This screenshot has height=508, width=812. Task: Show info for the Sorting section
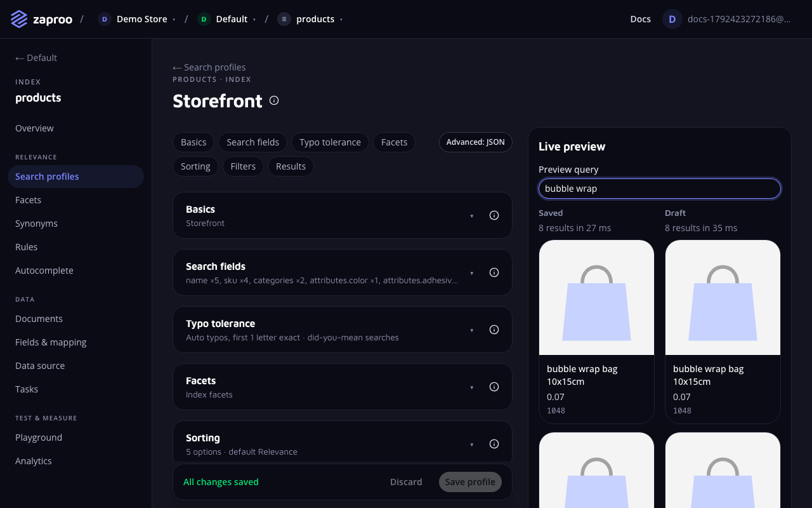coord(494,444)
